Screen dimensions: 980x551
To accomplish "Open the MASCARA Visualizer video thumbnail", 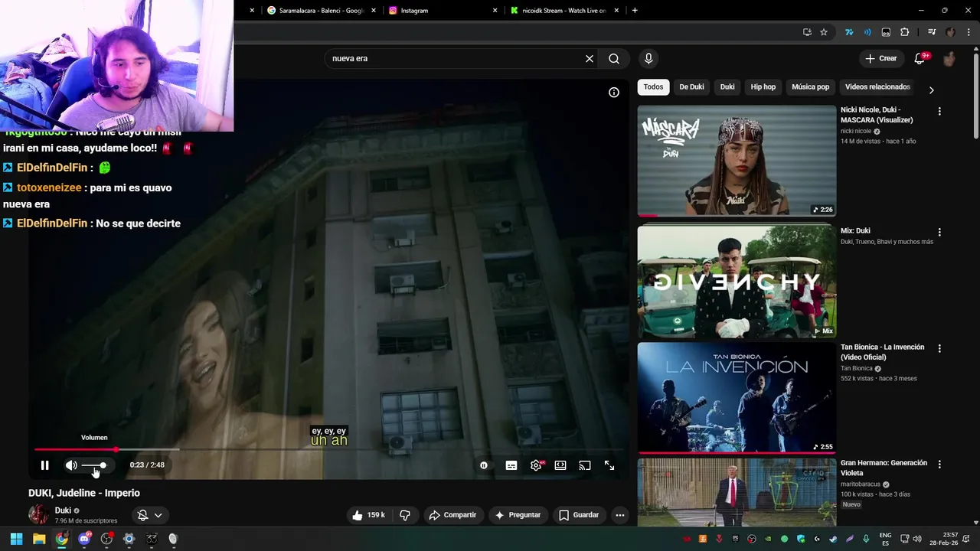I will 737,161.
